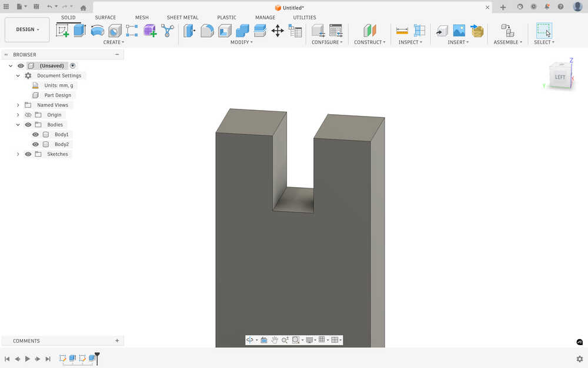Click the Interference inspect icon
The height and width of the screenshot is (368, 588).
click(419, 31)
